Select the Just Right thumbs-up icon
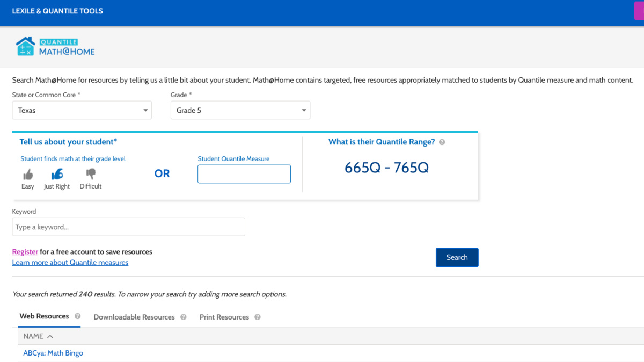This screenshot has height=362, width=644. [x=57, y=174]
